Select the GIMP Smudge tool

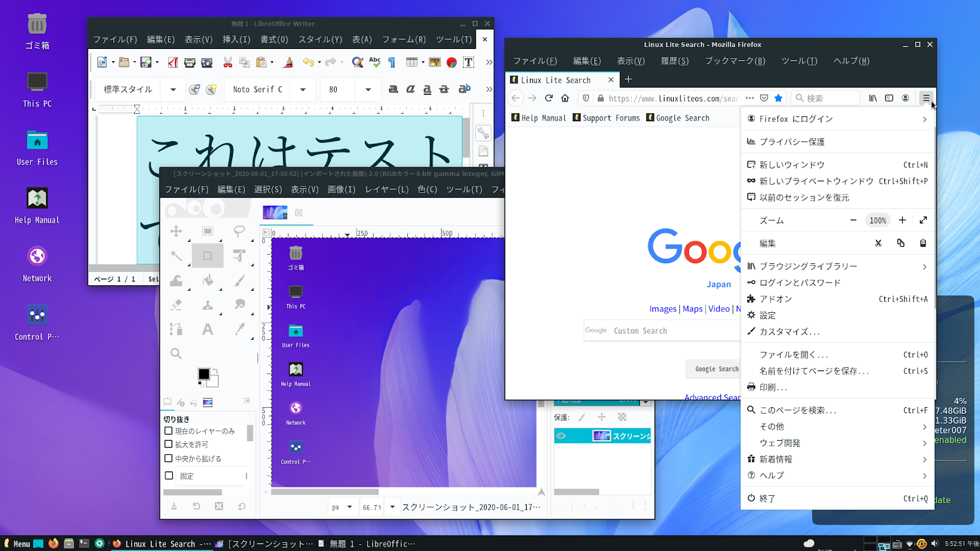(x=239, y=304)
